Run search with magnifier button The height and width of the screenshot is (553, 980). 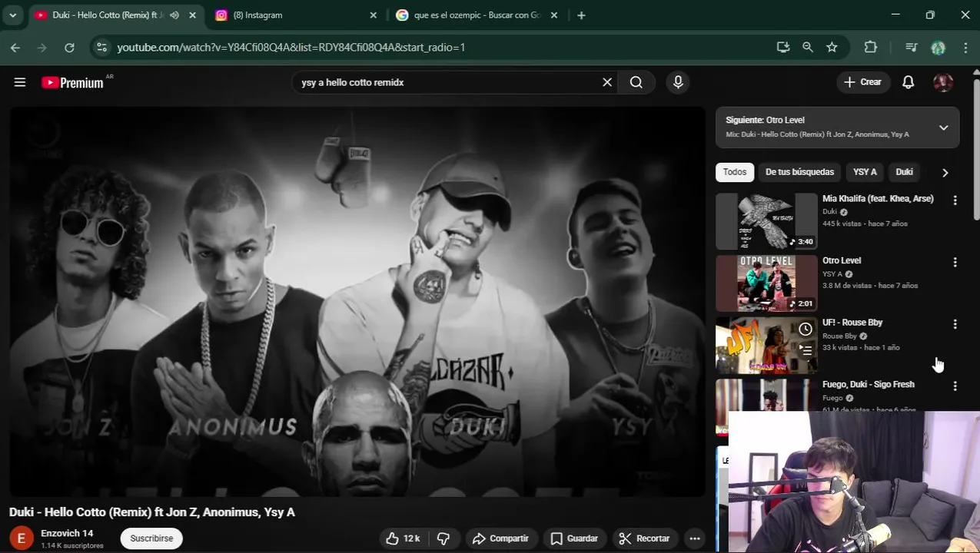tap(636, 82)
